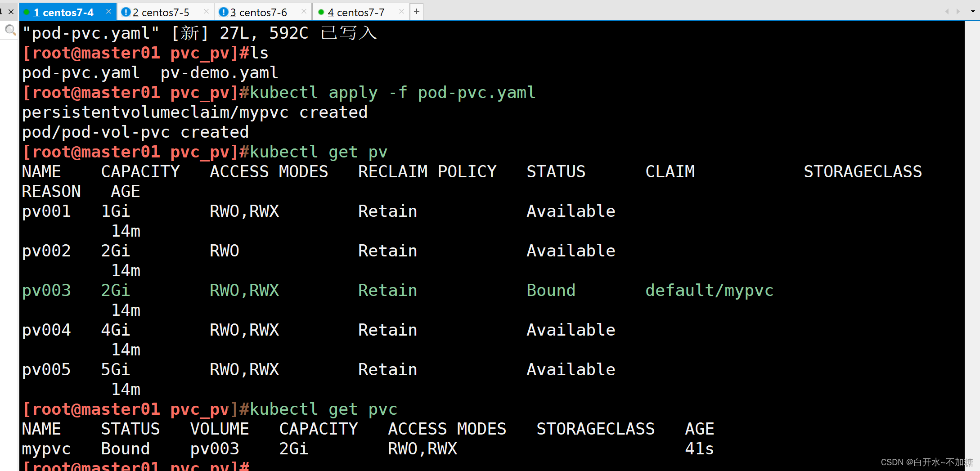This screenshot has height=471, width=980.
Task: Click the green status dot on centos7-4 tab
Action: tap(27, 12)
